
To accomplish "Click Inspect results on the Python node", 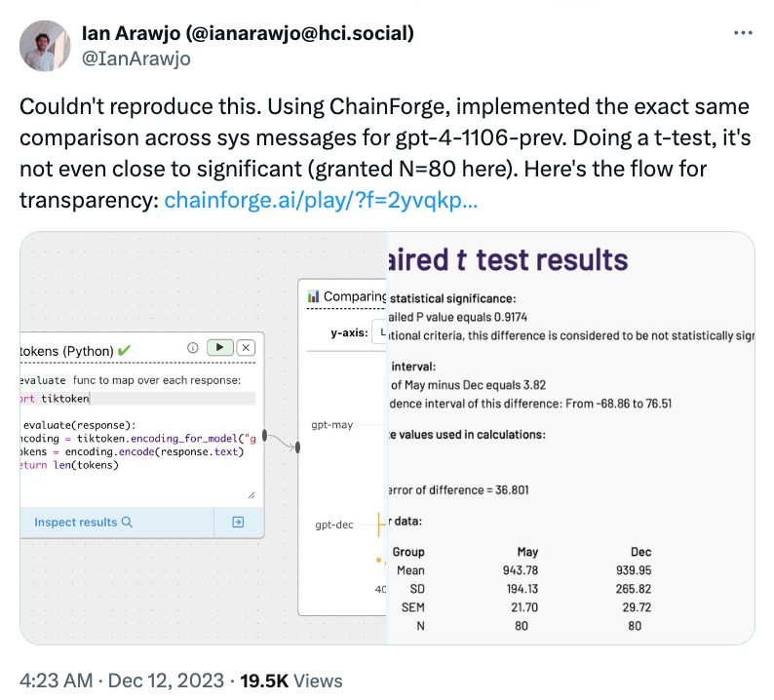I will [x=83, y=522].
